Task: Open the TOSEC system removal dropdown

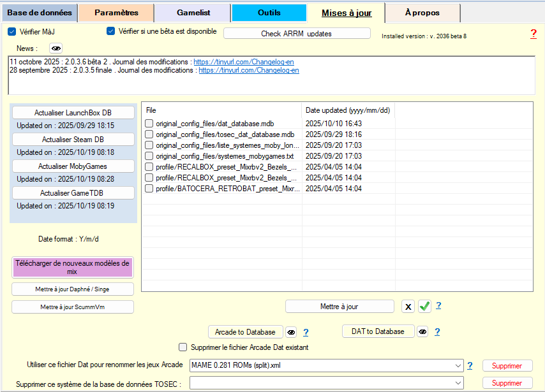Action: click(x=458, y=383)
